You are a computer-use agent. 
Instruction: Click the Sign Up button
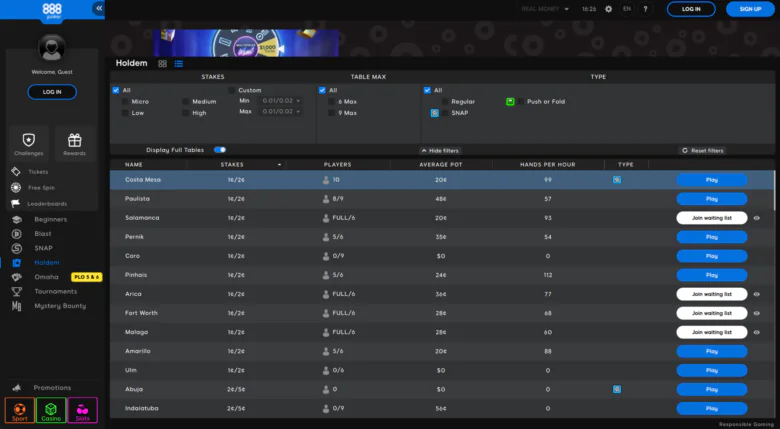tap(749, 9)
